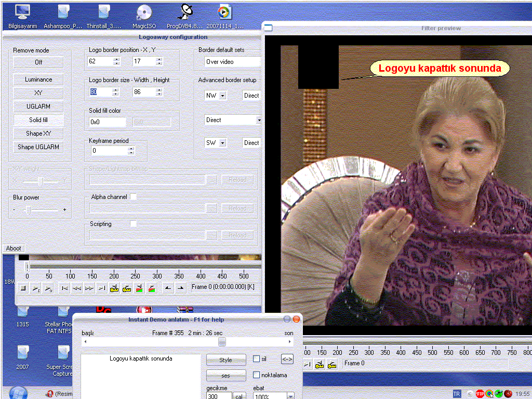Click the '<->' button in Instant Demo
Image resolution: width=532 pixels, height=399 pixels.
point(287,359)
